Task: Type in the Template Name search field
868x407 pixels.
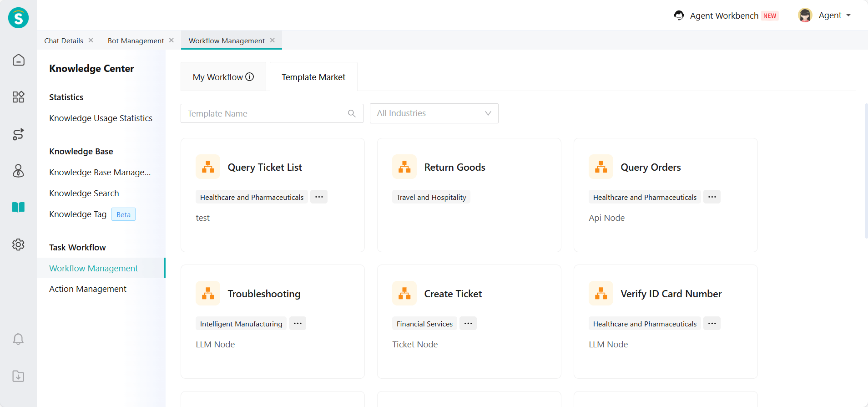Action: point(264,113)
